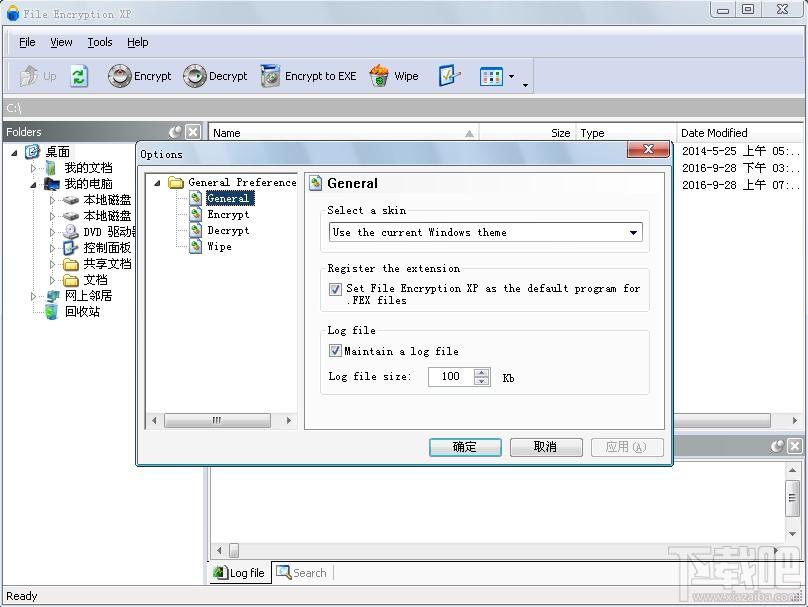808x607 pixels.
Task: Select Decrypt in options tree
Action: coord(228,230)
